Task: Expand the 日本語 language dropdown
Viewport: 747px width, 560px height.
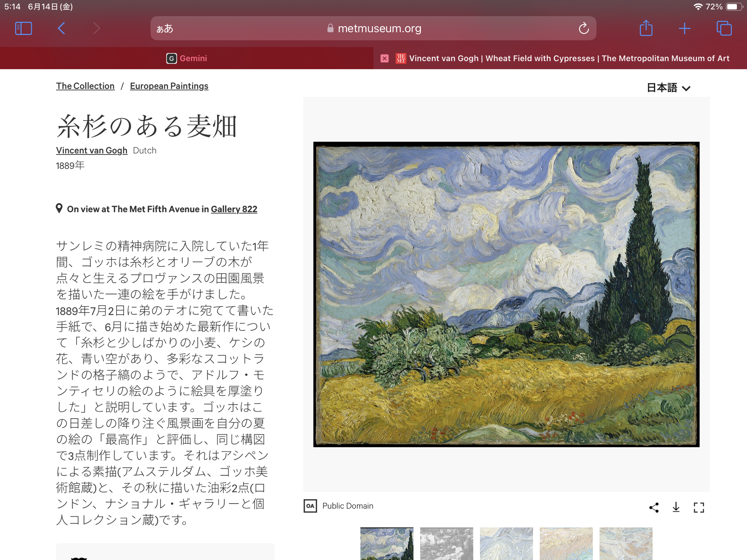Action: click(x=668, y=88)
